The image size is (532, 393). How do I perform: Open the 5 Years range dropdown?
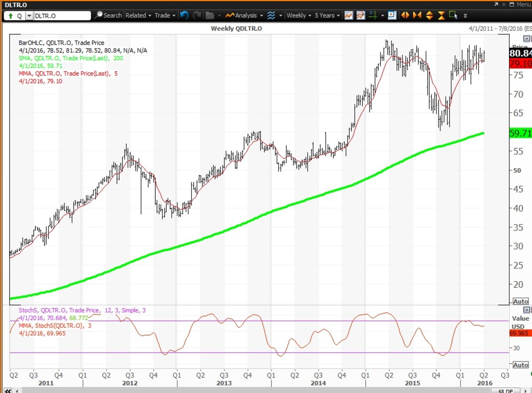click(327, 15)
